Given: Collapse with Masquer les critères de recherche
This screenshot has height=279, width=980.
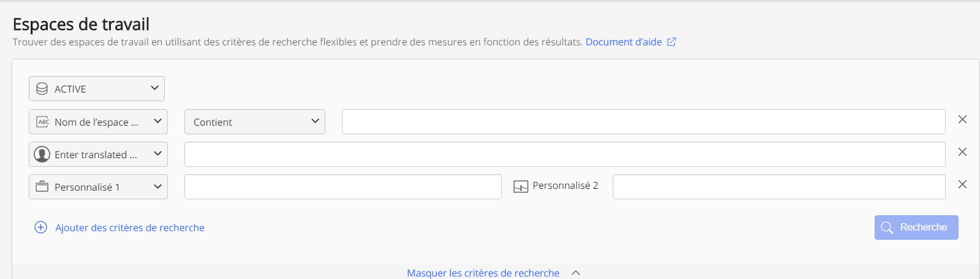Looking at the screenshot, I should pos(483,273).
